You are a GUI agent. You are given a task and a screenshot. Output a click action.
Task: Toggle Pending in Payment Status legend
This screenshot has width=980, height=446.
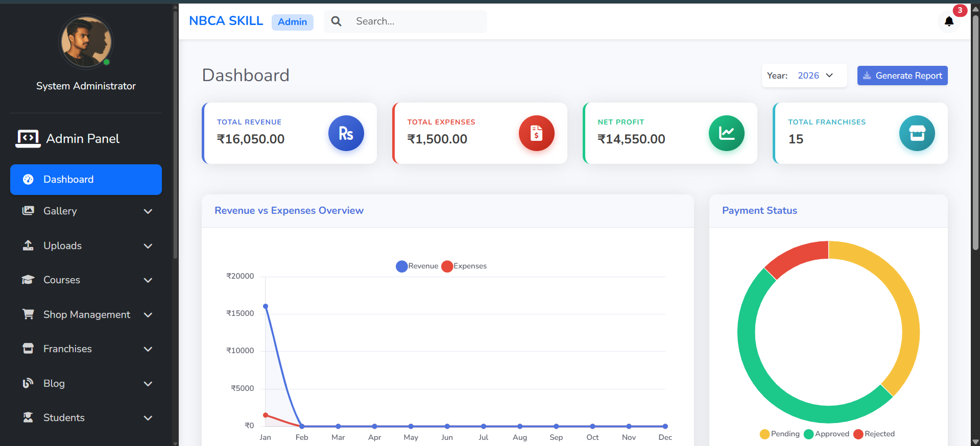coord(779,434)
